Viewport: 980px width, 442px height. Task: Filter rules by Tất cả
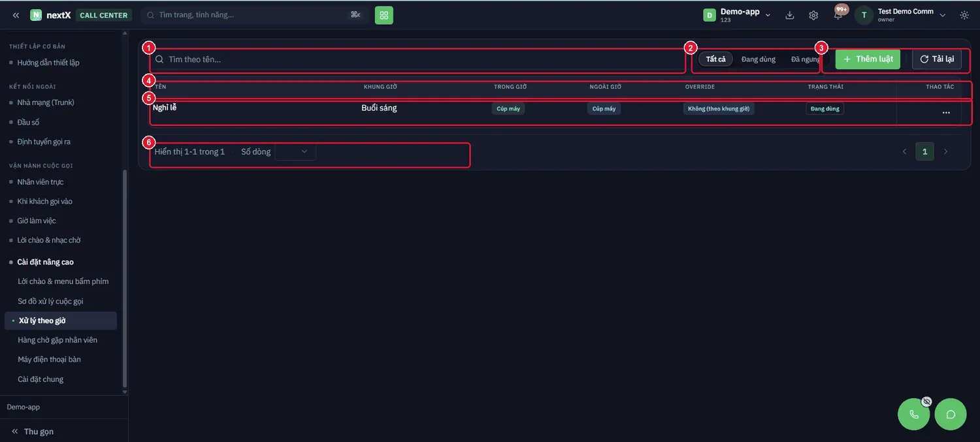(x=716, y=59)
